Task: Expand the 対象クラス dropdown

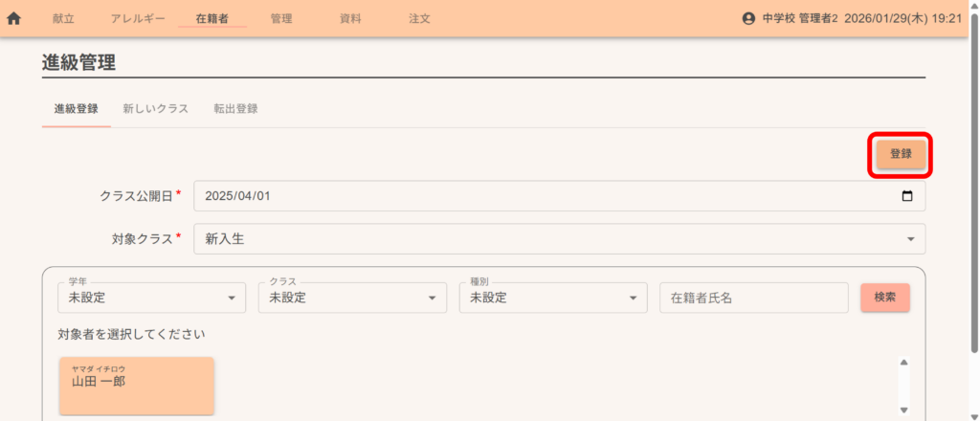Action: pos(559,239)
